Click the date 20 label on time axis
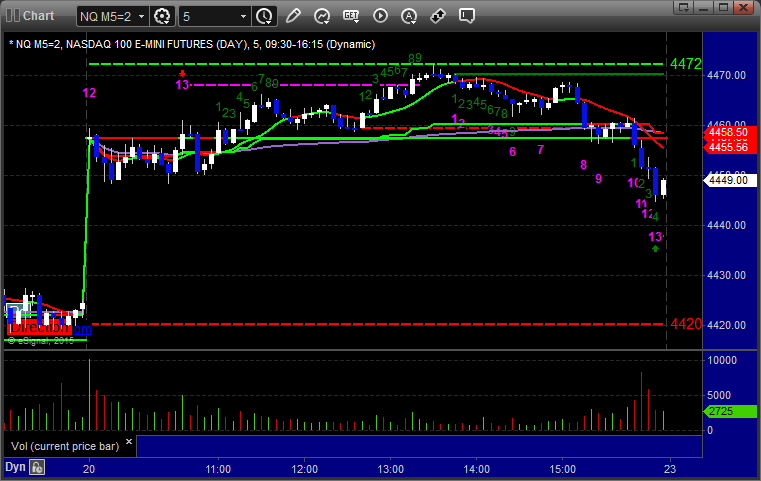This screenshot has width=761, height=481. click(89, 469)
